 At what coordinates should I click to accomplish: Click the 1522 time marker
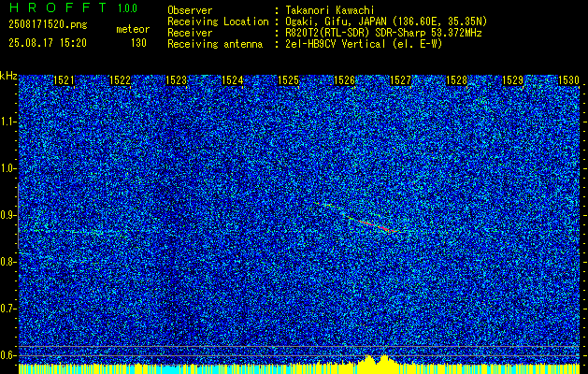pos(120,80)
